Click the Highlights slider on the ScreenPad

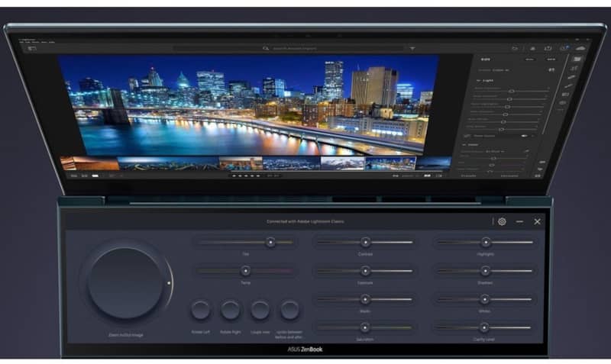(x=484, y=243)
